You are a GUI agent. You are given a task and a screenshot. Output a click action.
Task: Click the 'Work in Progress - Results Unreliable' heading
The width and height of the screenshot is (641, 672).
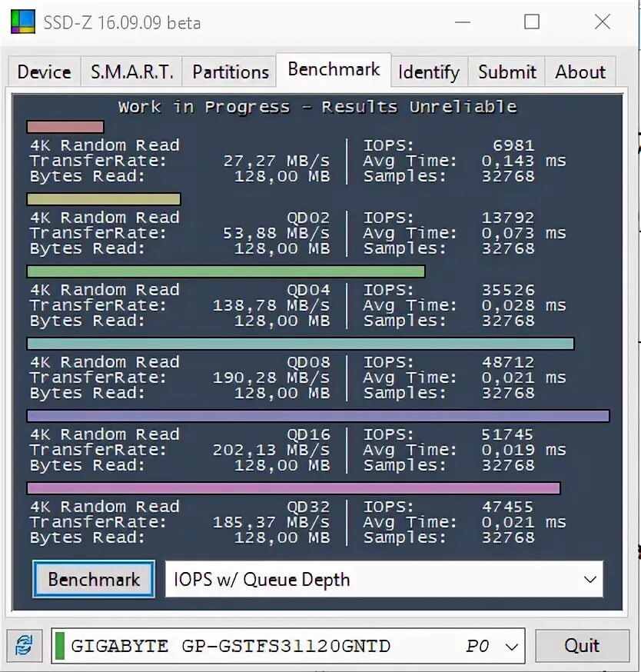[x=317, y=107]
